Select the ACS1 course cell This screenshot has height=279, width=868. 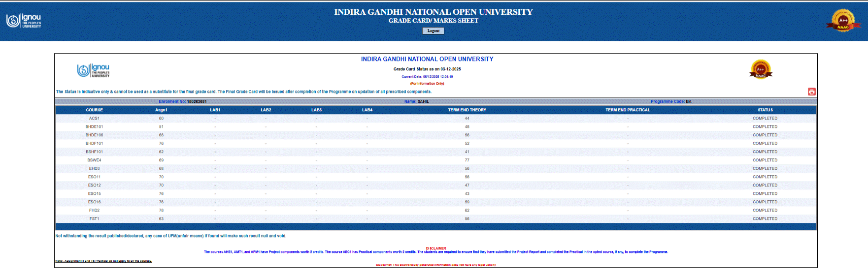[x=94, y=118]
